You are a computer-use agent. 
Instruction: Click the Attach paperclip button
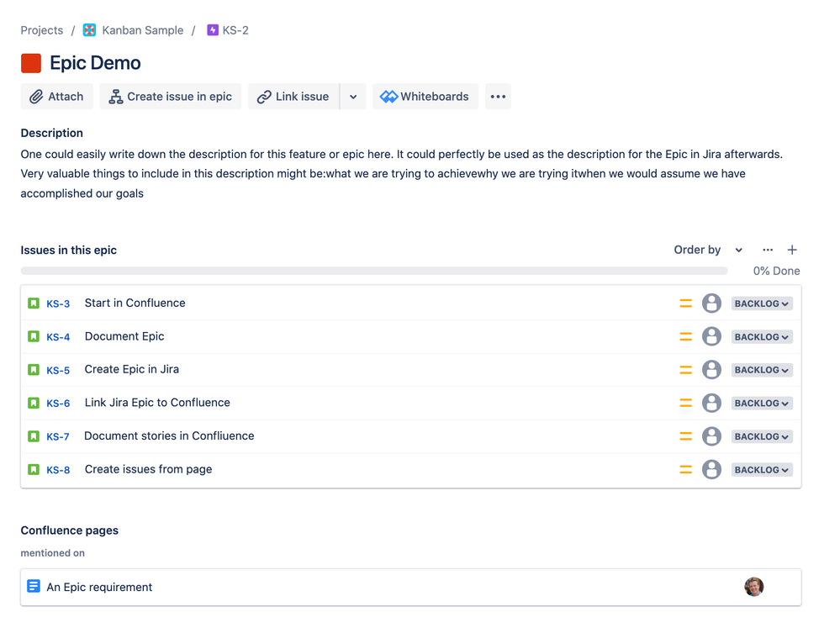click(x=57, y=97)
